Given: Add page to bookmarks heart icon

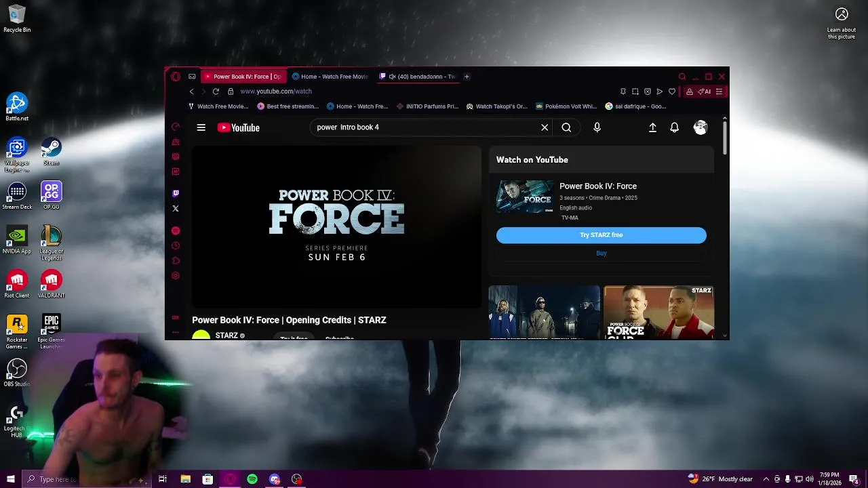Looking at the screenshot, I should 672,91.
